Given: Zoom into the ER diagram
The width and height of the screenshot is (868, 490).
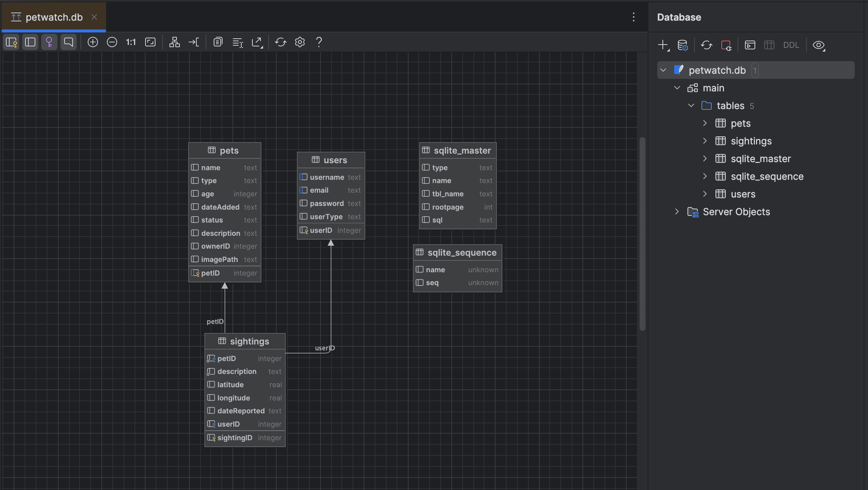Looking at the screenshot, I should 92,42.
